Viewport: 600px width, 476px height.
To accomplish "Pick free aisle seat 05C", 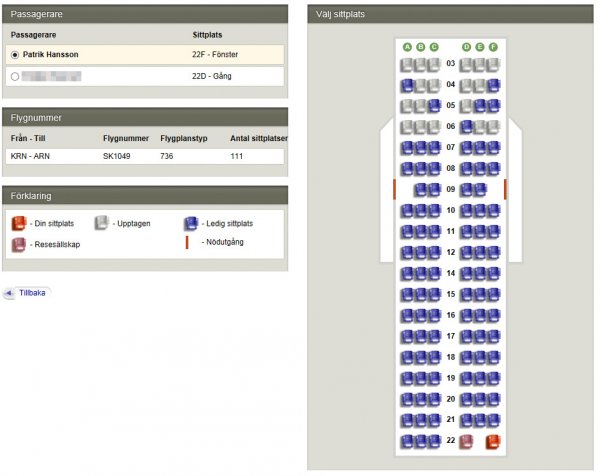I will pos(433,105).
